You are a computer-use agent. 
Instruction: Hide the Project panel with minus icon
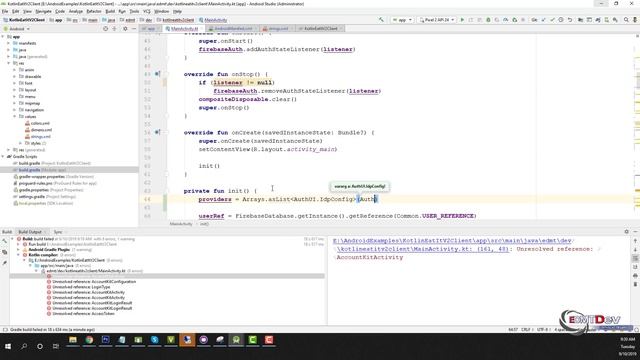click(x=134, y=29)
